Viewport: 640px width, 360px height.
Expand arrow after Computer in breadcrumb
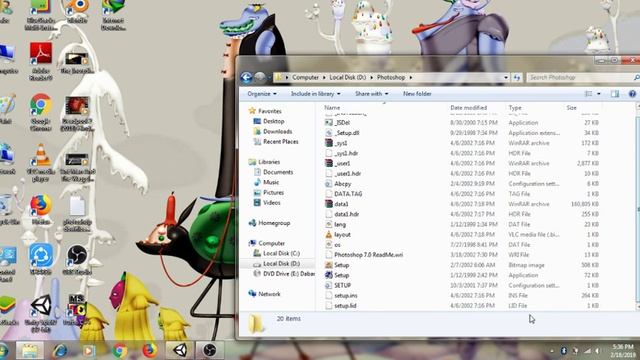tap(324, 77)
